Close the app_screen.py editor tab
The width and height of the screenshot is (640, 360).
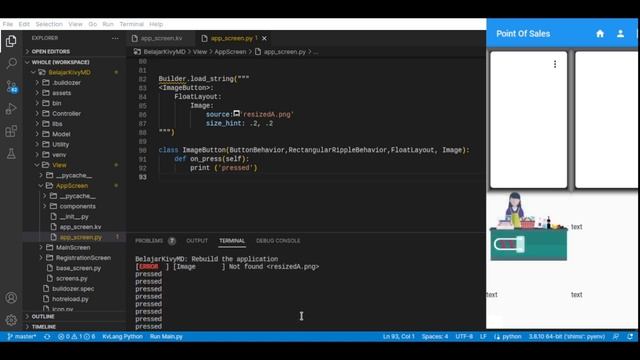pyautogui.click(x=264, y=38)
